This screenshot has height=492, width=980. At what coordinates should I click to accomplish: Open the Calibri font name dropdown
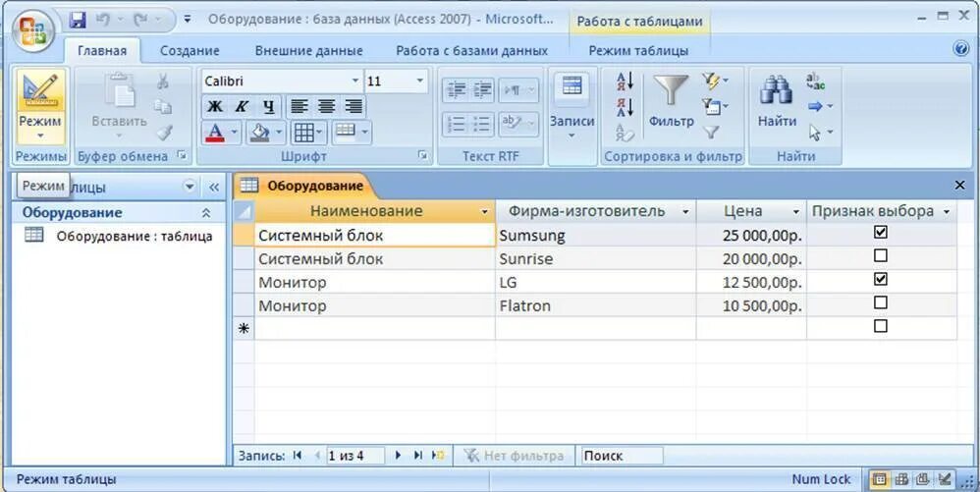pyautogui.click(x=355, y=81)
